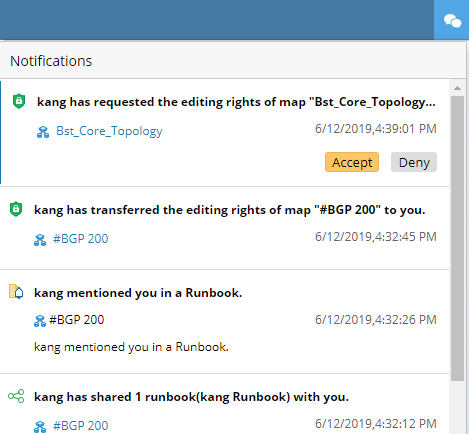The height and width of the screenshot is (434, 469).
Task: Open #BGP 200 link under shared runbook notification
Action: [81, 426]
